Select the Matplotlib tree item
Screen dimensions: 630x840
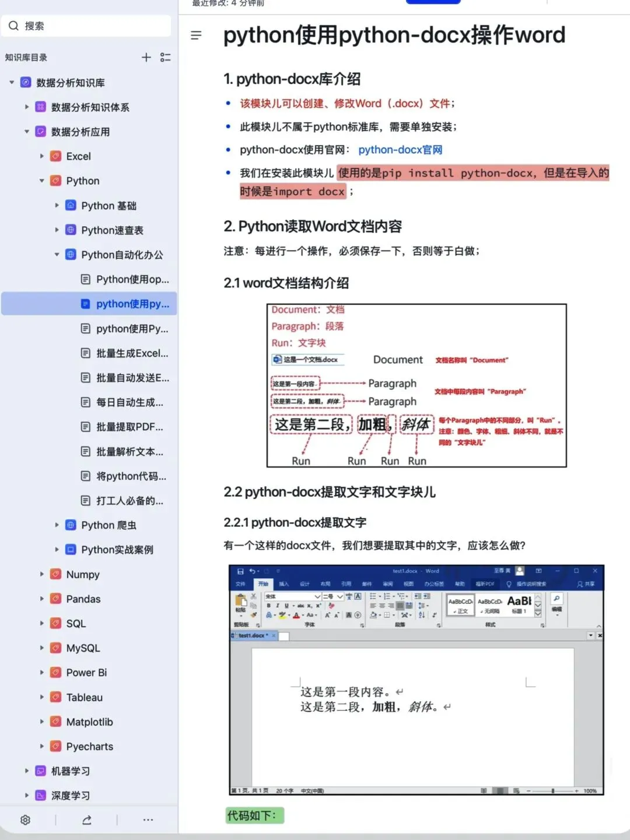tap(89, 722)
